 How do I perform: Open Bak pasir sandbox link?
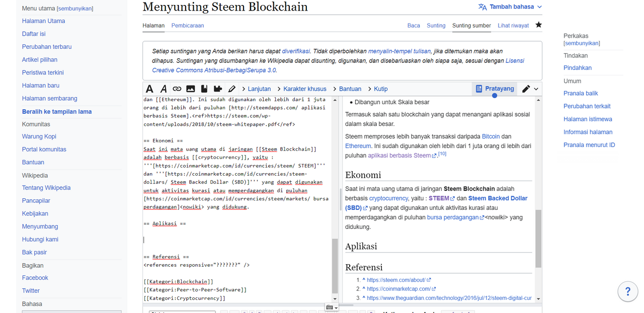[x=35, y=253]
